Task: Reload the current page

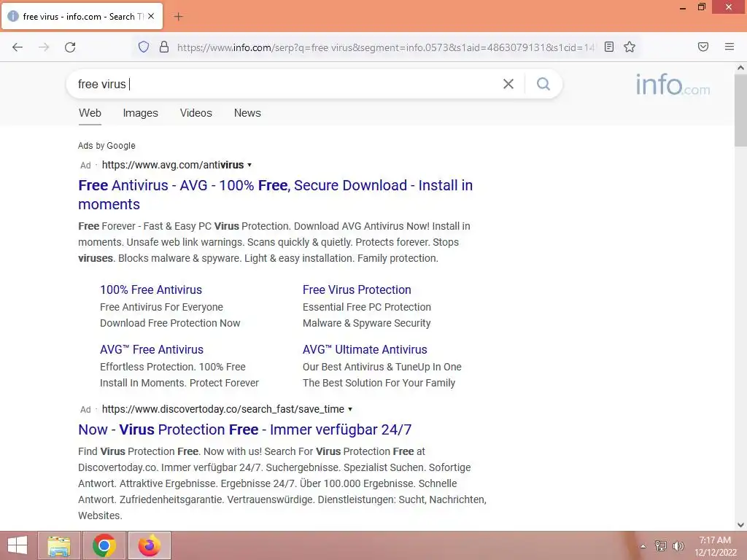Action: (x=70, y=47)
